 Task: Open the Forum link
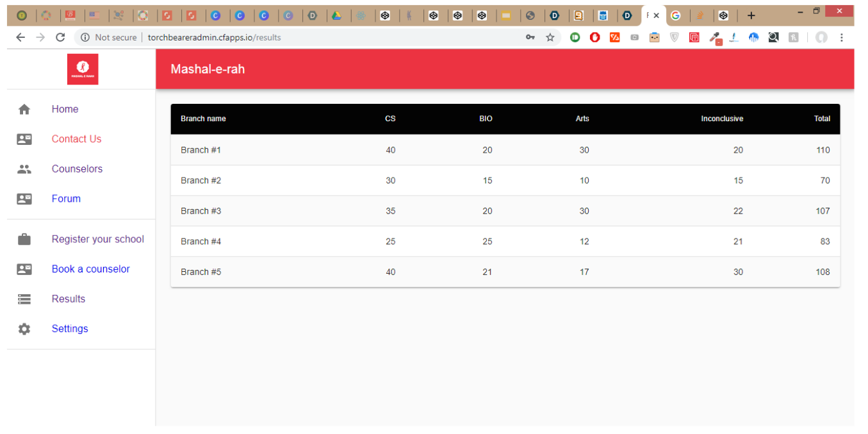pyautogui.click(x=66, y=199)
